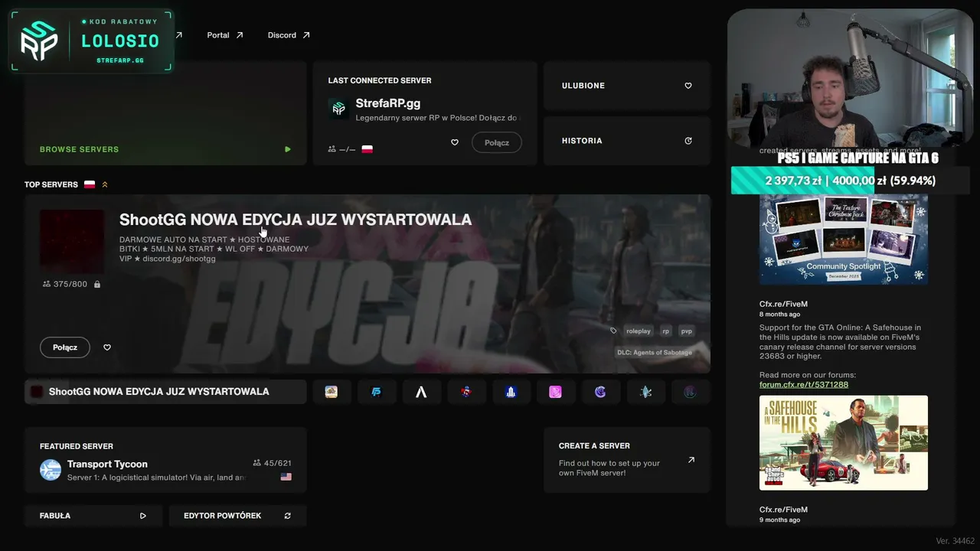This screenshot has height=551, width=980.
Task: Select the blue building server icon
Action: click(x=511, y=392)
